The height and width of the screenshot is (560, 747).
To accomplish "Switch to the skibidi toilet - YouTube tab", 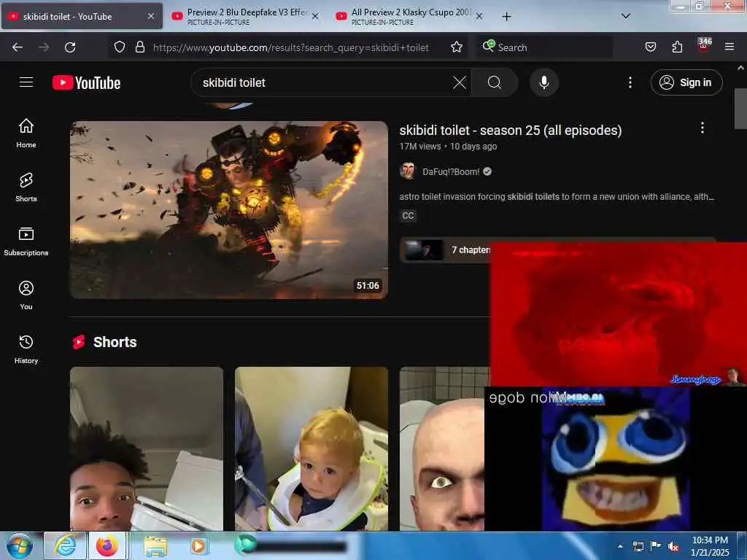I will point(82,16).
